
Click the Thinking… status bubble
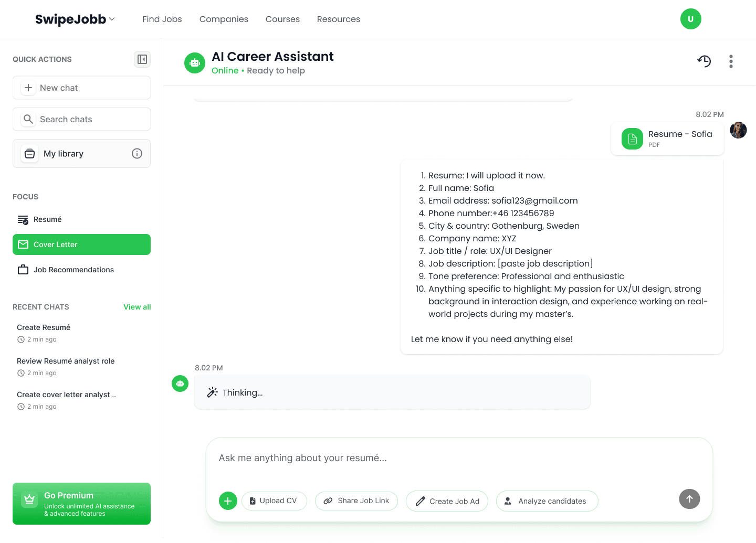pyautogui.click(x=392, y=392)
